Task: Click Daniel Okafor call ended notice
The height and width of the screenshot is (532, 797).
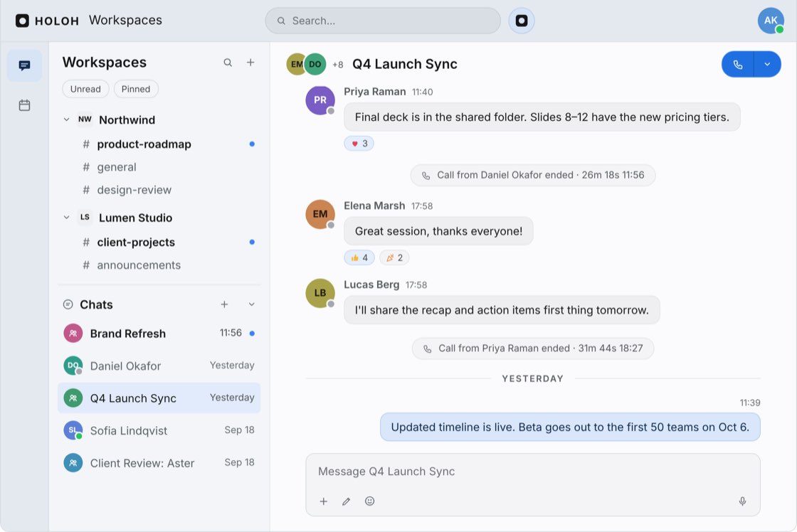Action: pos(533,175)
